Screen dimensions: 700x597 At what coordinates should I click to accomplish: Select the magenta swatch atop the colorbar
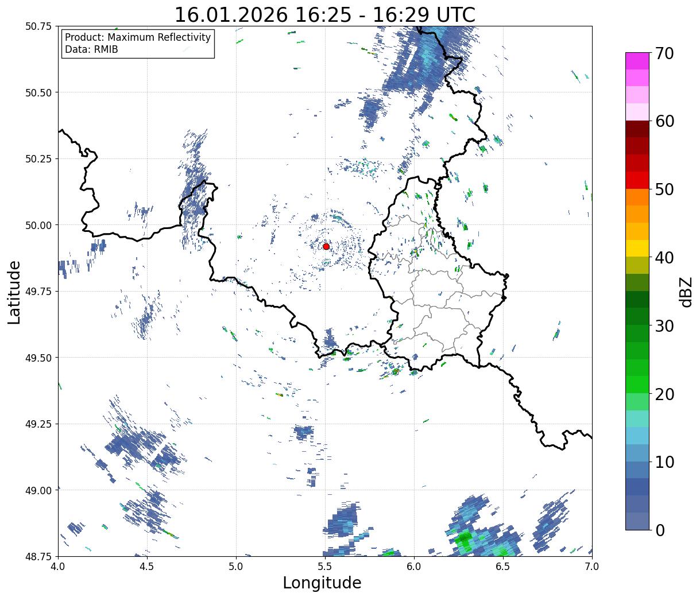[637, 61]
